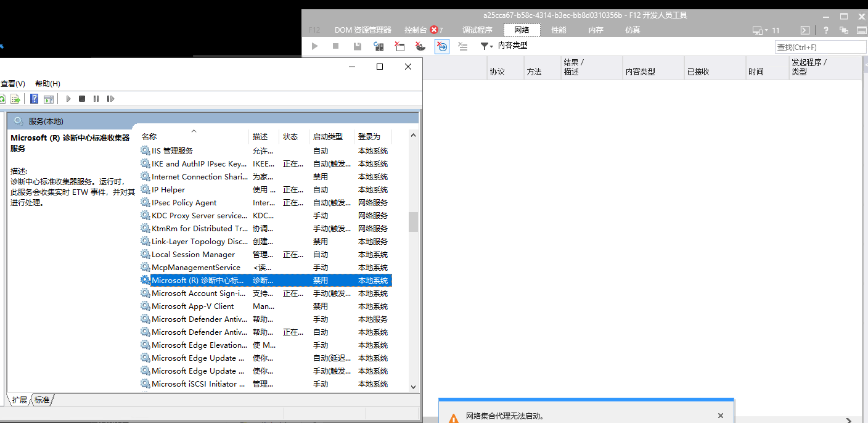
Task: Click the 时间 column header
Action: click(x=768, y=68)
